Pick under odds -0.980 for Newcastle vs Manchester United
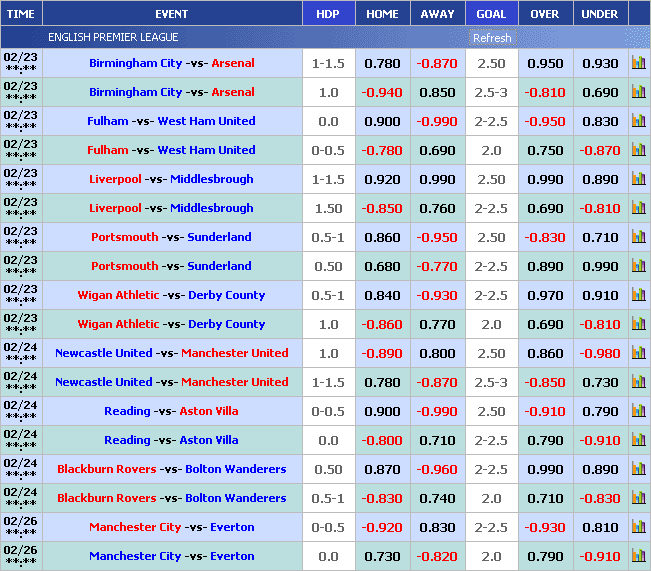This screenshot has width=651, height=571. (600, 353)
